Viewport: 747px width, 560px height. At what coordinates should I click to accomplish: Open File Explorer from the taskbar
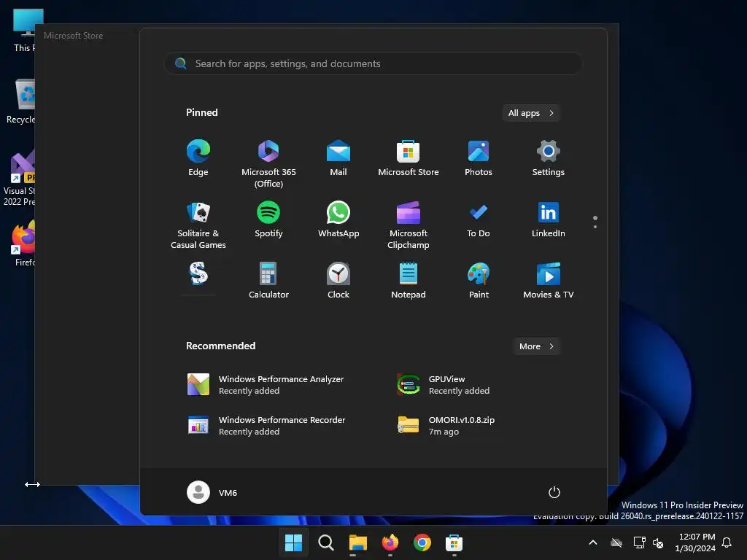(x=357, y=542)
